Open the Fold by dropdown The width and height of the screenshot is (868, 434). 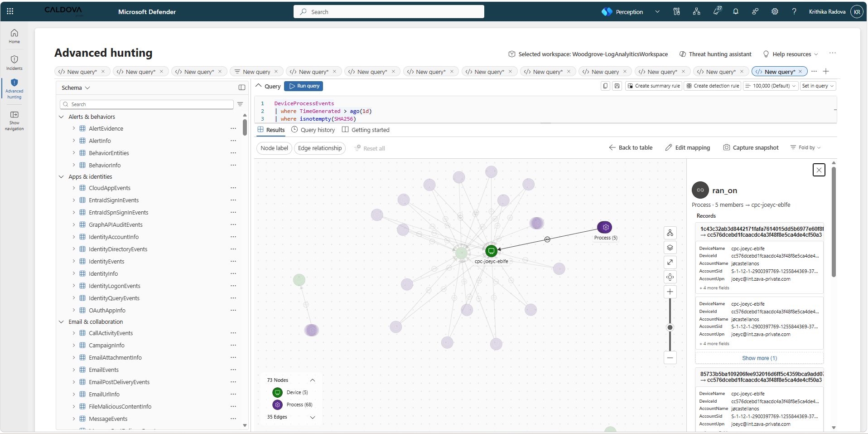(806, 148)
